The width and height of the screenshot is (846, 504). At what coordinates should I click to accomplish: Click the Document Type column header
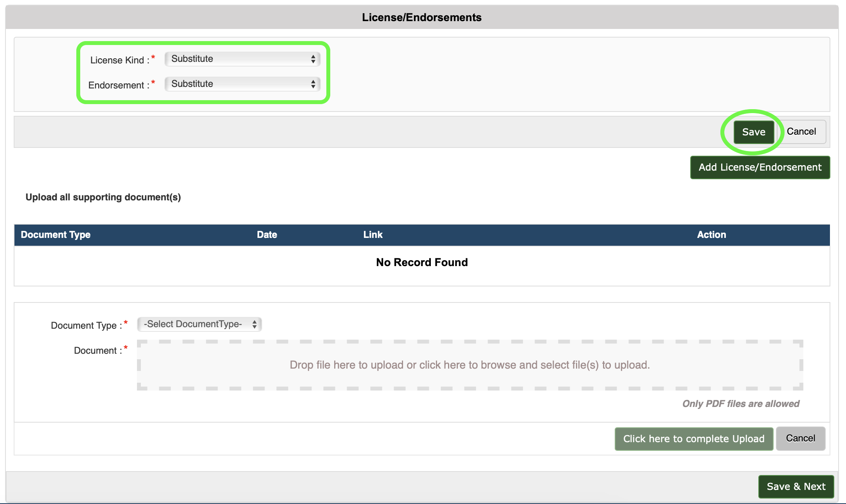56,235
